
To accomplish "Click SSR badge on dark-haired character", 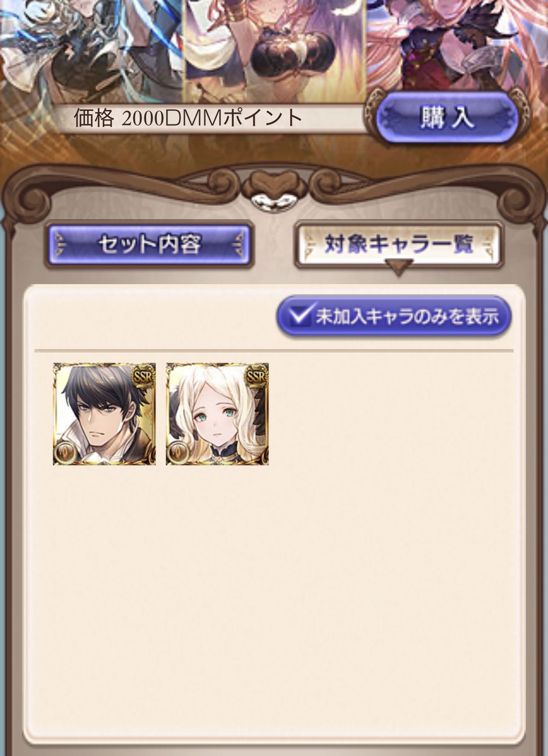I will pos(144,375).
